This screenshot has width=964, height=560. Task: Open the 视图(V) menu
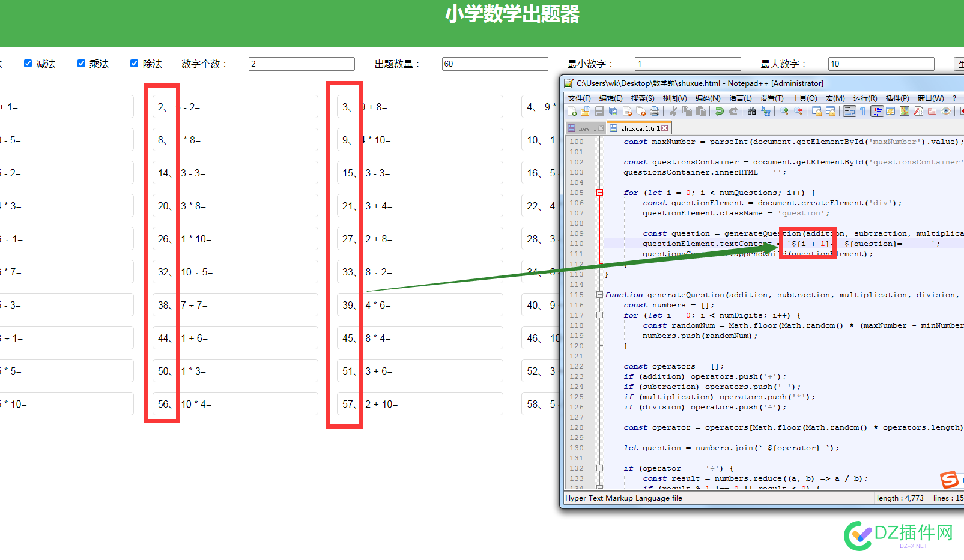pos(674,98)
